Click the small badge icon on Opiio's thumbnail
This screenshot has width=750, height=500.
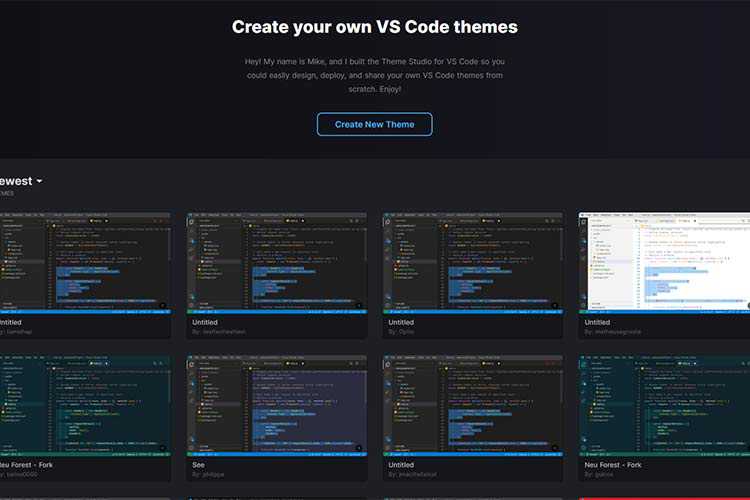[x=553, y=306]
